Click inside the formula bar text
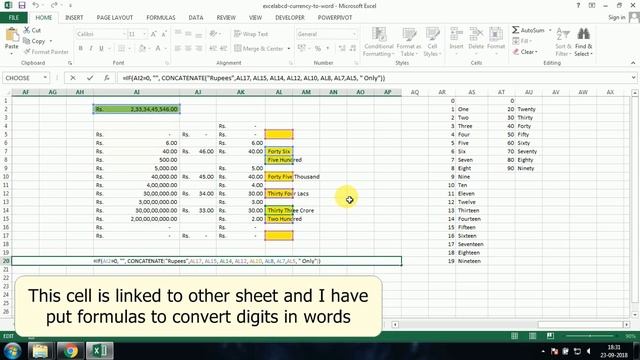This screenshot has width=640, height=360. point(253,78)
